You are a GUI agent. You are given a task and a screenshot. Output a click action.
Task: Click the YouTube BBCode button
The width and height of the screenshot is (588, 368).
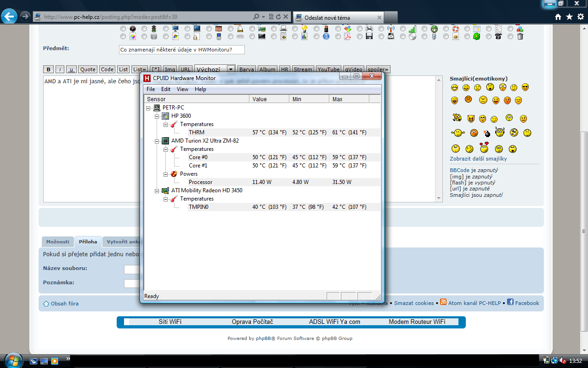(x=328, y=69)
